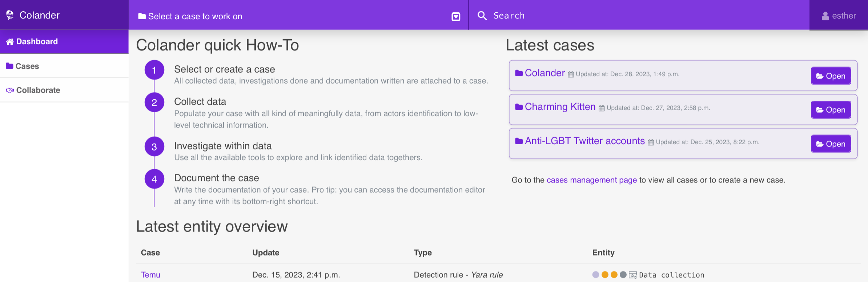
Task: Click the Case column header
Action: (150, 253)
